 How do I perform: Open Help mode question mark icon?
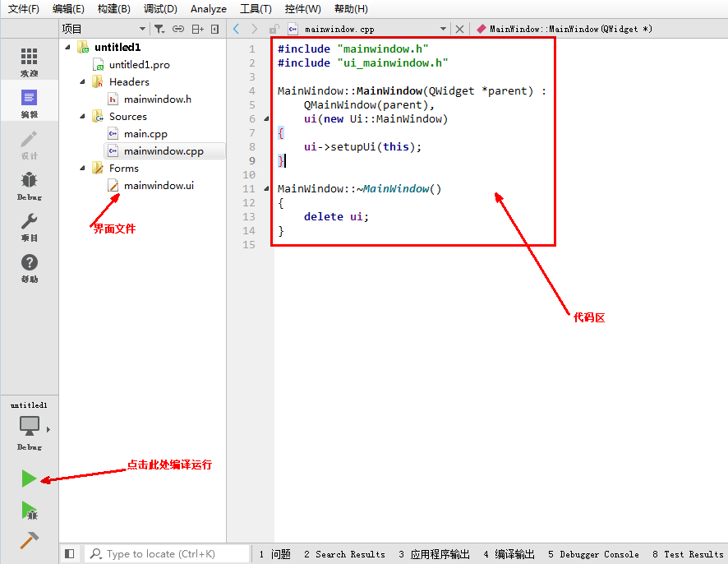[x=30, y=262]
